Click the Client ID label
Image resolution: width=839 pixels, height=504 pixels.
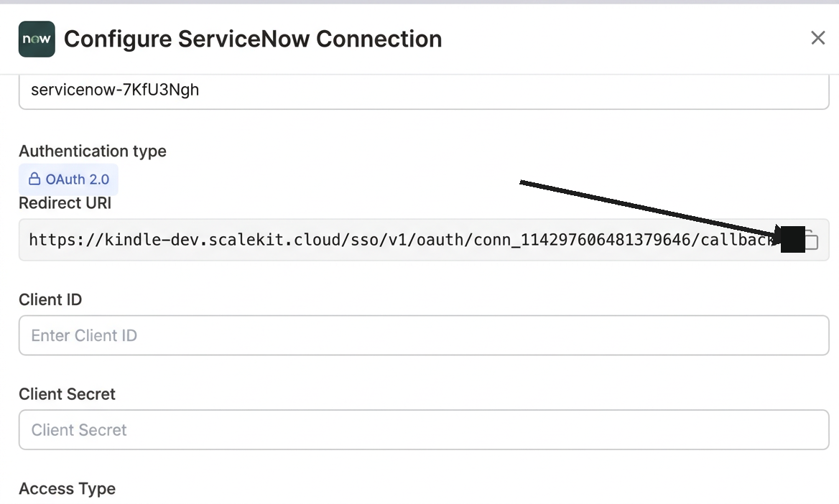(x=50, y=299)
